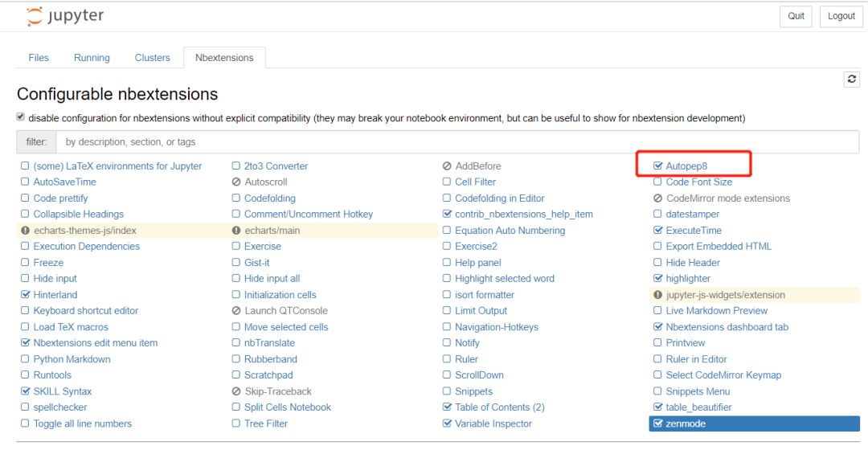Click the Quit button
The height and width of the screenshot is (450, 868).
796,16
